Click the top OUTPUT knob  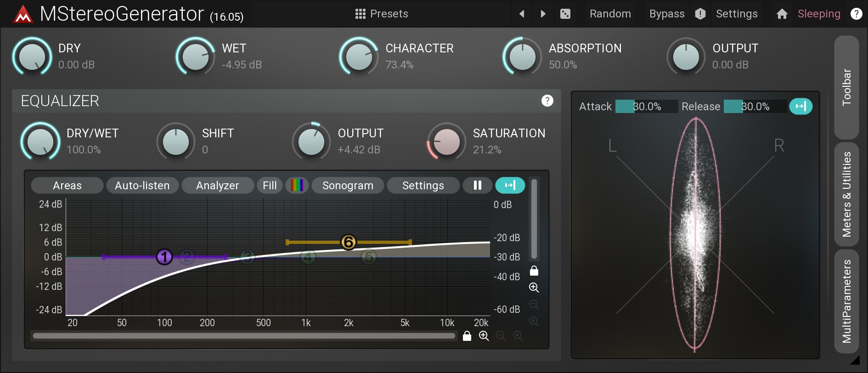point(686,57)
